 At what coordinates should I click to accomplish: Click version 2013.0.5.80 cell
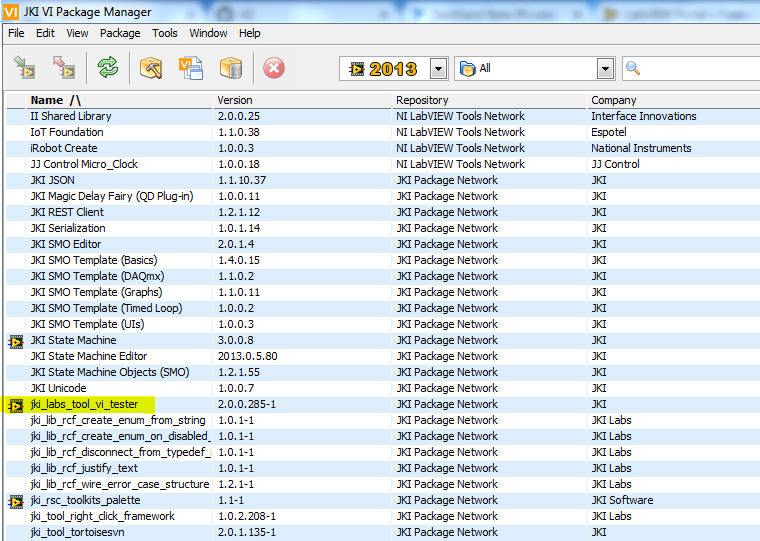(x=248, y=356)
